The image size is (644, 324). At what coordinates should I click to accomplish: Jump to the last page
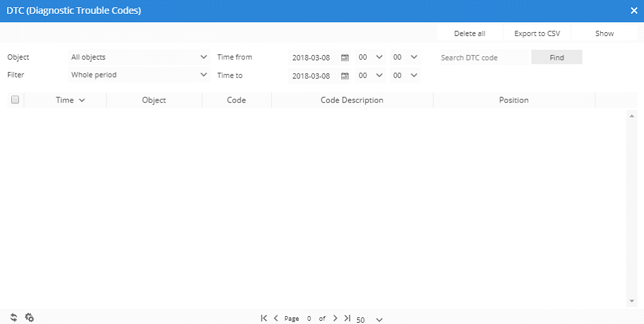tap(347, 318)
